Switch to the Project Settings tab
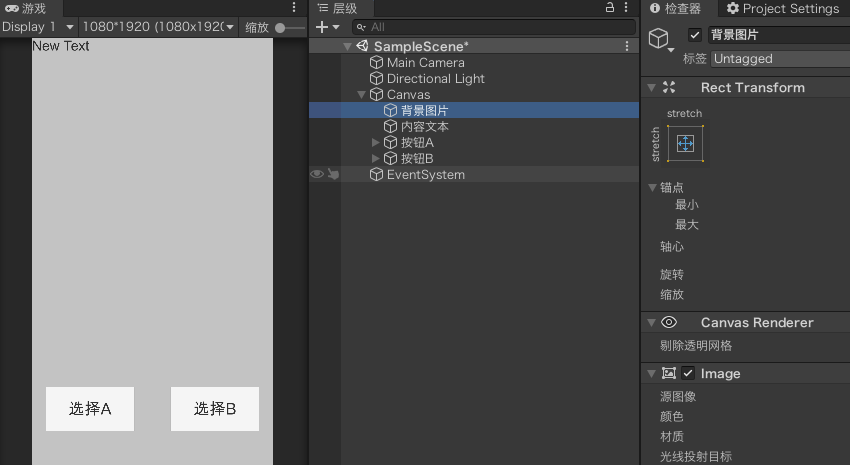This screenshot has height=465, width=850. [x=783, y=8]
